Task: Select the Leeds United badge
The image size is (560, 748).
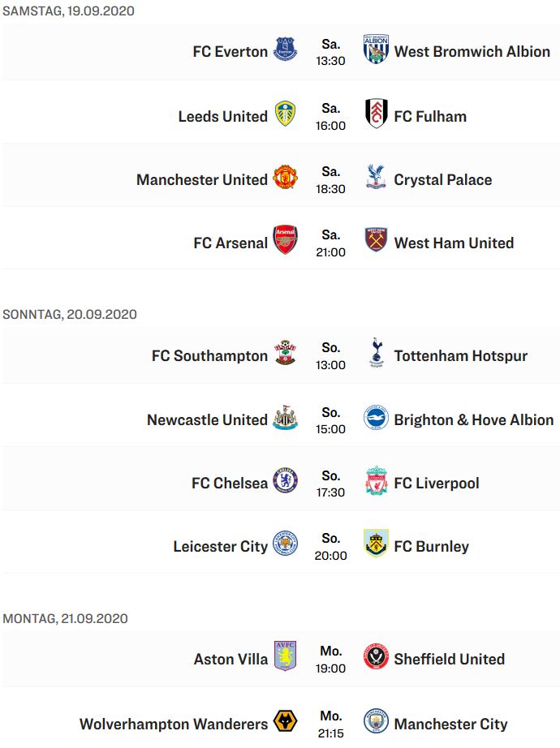Action: click(285, 114)
